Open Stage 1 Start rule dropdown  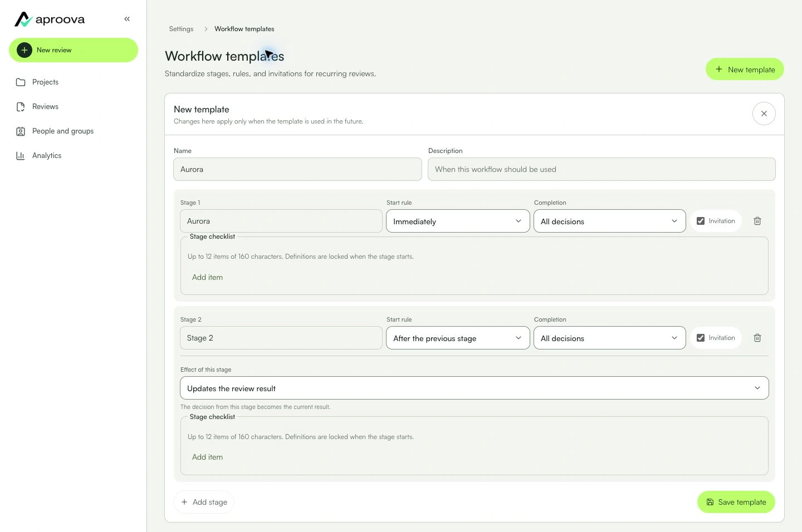pos(458,221)
